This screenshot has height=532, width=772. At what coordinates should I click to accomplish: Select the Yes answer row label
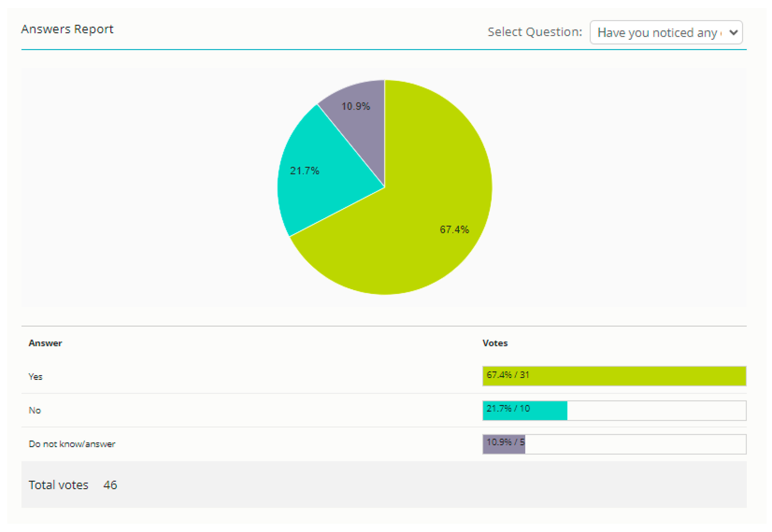coord(35,377)
